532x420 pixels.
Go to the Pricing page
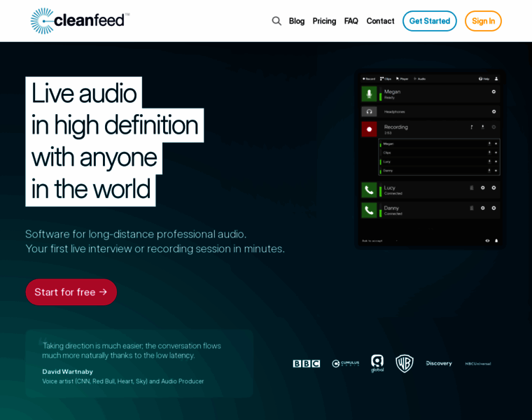pyautogui.click(x=324, y=21)
